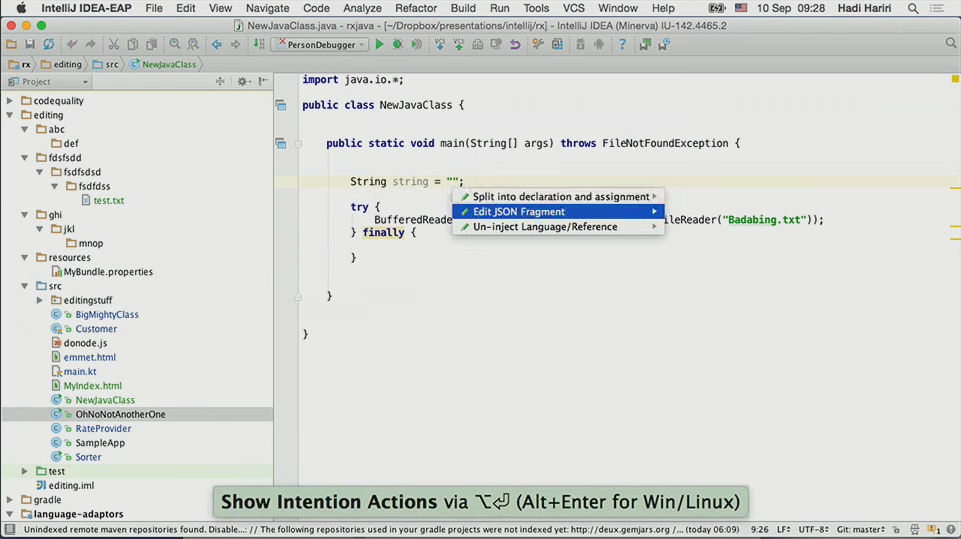This screenshot has height=539, width=961.
Task: Click the Synchronize refresh icon
Action: point(48,44)
